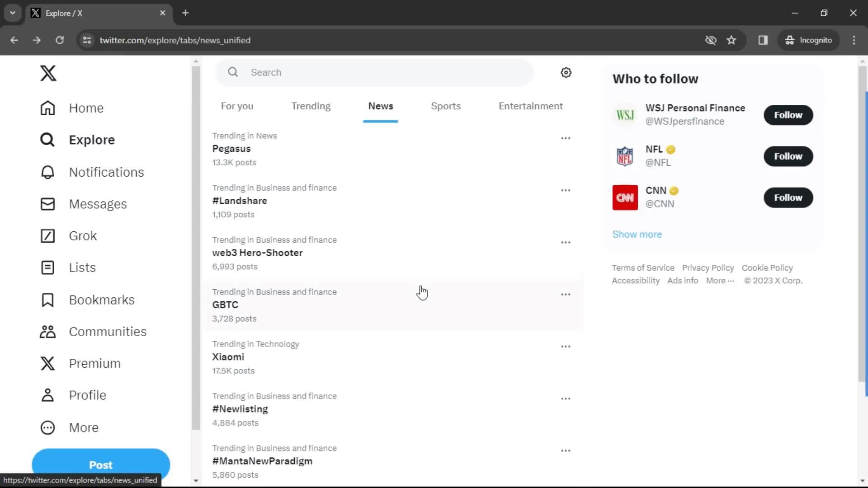Close the Explore / X tab
The width and height of the screenshot is (868, 488).
[163, 13]
